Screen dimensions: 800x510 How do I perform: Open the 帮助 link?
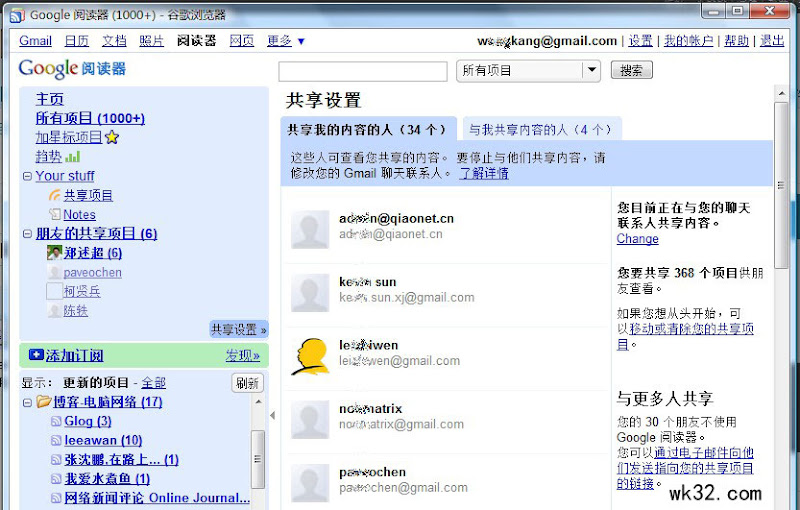[736, 41]
